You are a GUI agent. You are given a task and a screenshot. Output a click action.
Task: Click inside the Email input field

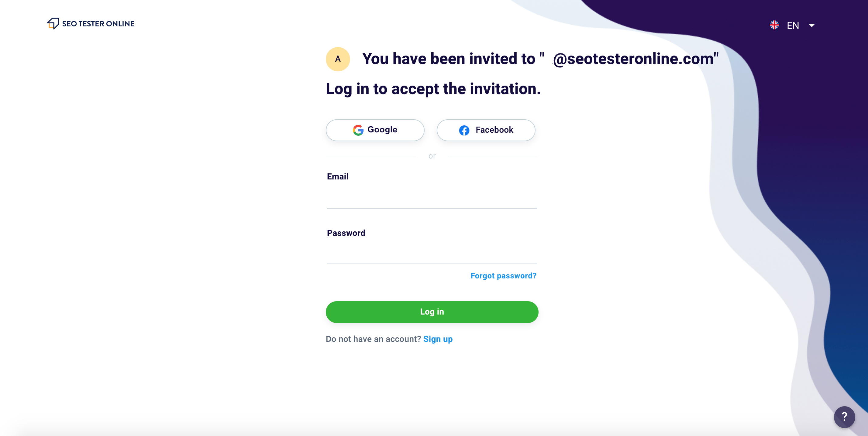(x=432, y=199)
